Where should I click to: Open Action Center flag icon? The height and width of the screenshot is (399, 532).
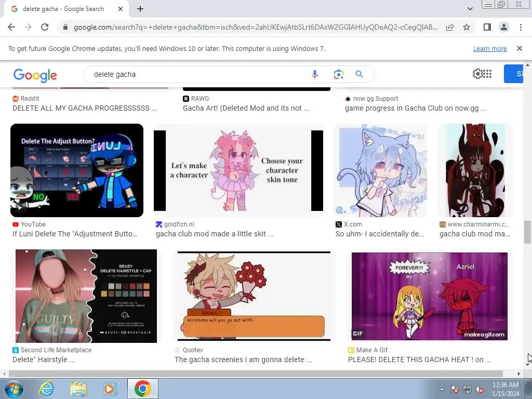[455, 389]
